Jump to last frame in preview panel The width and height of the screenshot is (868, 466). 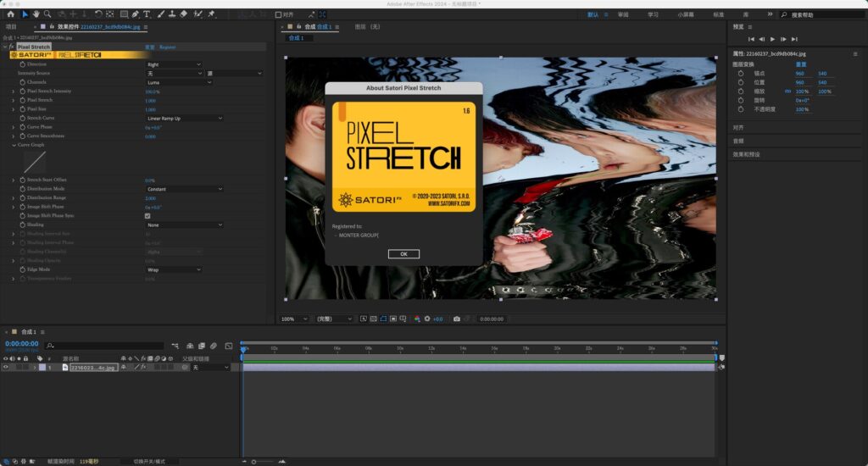pyautogui.click(x=794, y=39)
